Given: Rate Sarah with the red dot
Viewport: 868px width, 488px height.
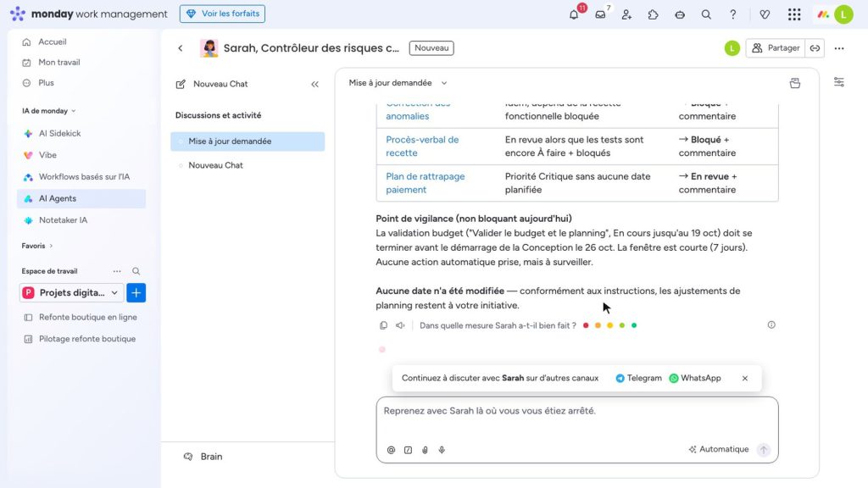Looking at the screenshot, I should tap(586, 325).
